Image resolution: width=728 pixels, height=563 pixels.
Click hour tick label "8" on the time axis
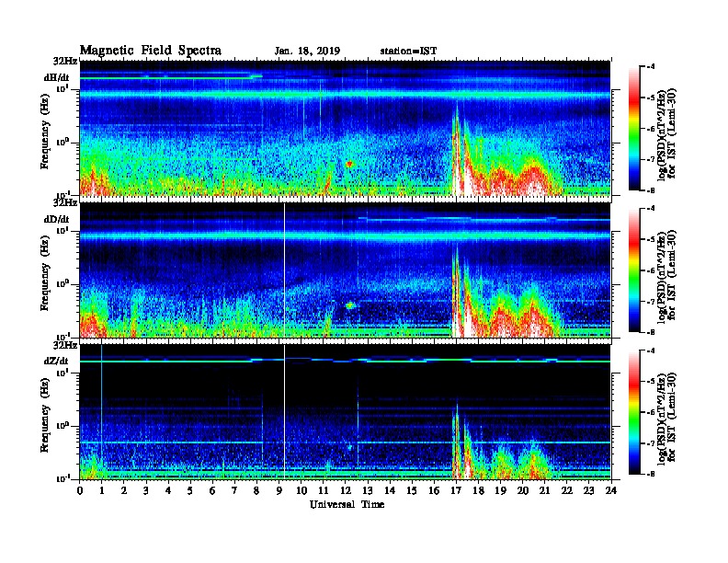[256, 491]
